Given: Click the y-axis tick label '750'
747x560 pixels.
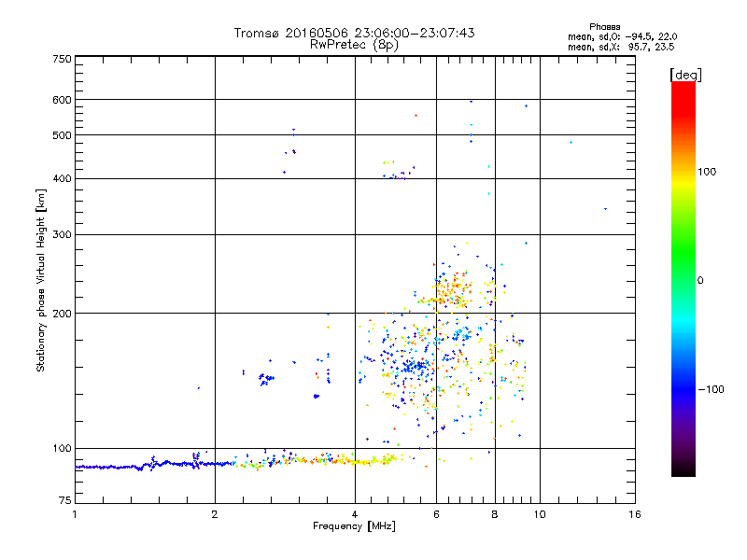Looking at the screenshot, I should [62, 59].
